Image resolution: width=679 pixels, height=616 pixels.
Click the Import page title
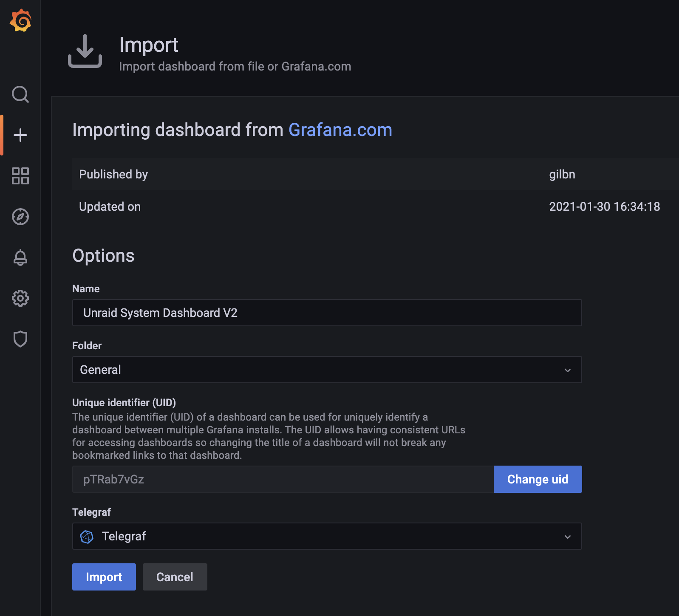click(x=149, y=45)
